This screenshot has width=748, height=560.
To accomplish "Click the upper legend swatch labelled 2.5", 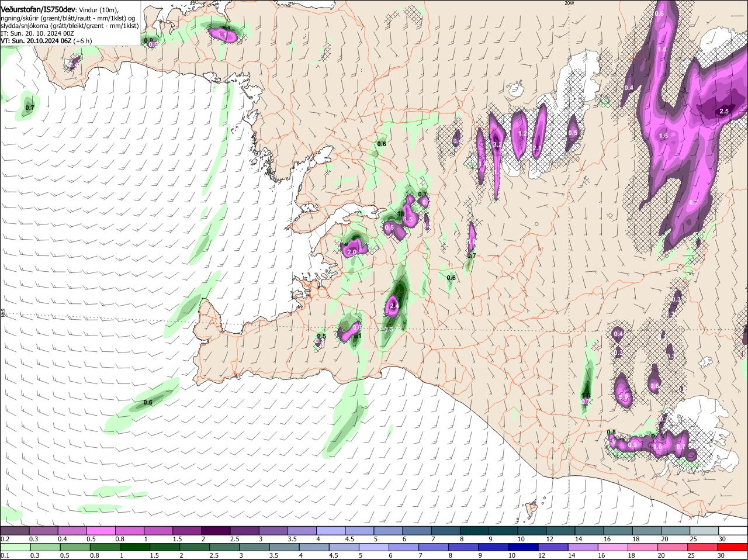I will coord(244,531).
